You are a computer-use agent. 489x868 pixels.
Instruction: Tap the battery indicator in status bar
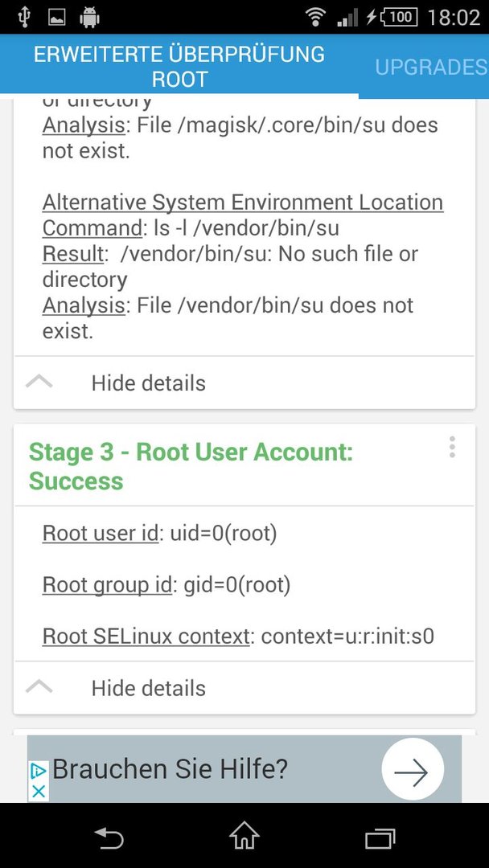[398, 17]
